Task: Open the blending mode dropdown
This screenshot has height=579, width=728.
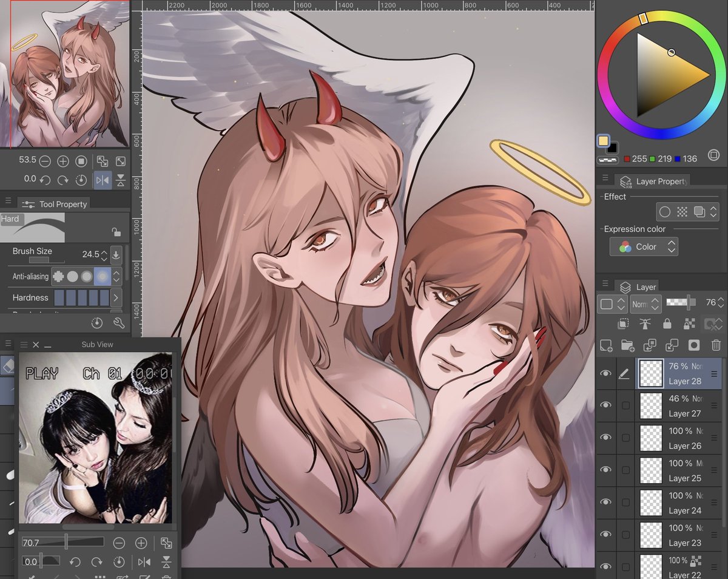Action: (x=646, y=303)
